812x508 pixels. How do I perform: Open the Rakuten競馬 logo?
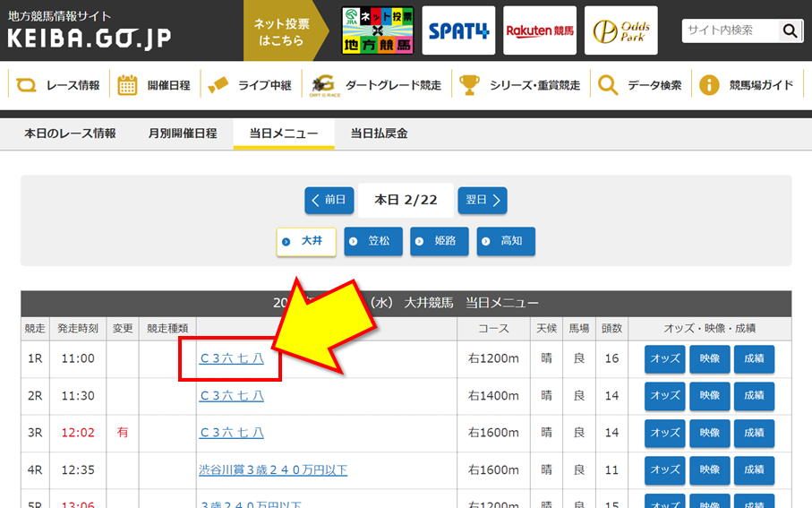[x=539, y=30]
